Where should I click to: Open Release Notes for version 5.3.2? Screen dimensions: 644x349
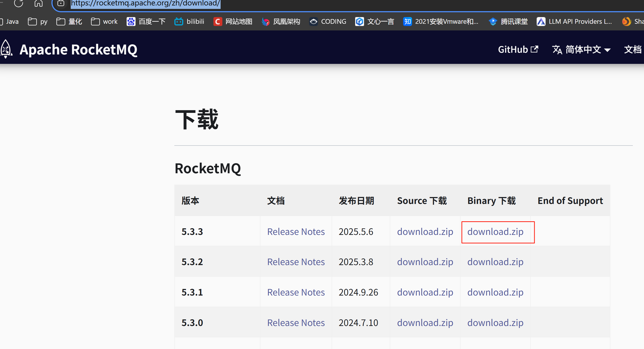(296, 262)
